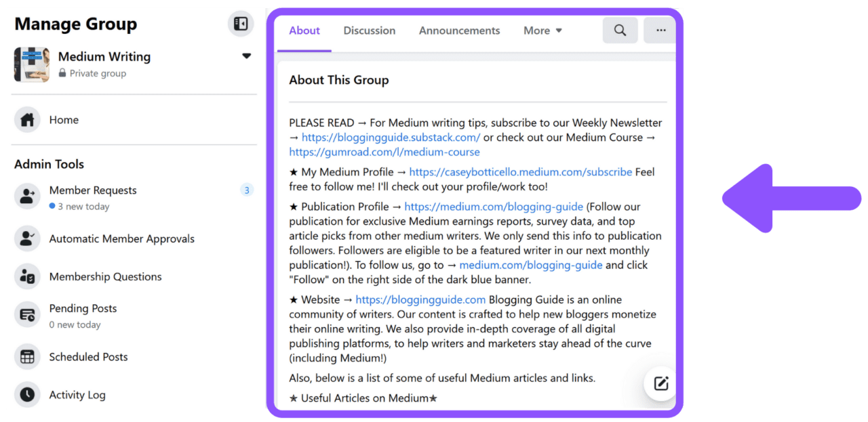Visit the bloggingguide.com website link

(x=420, y=299)
